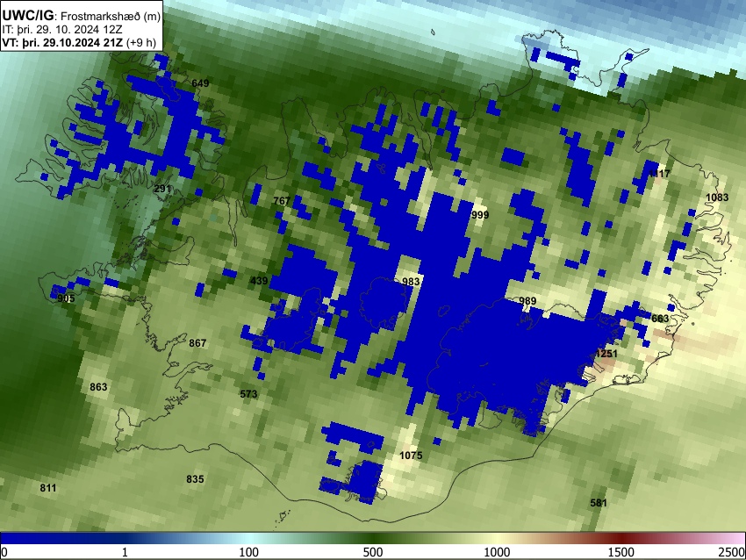Click the colorbar tick label '500'
The width and height of the screenshot is (746, 560).
[x=373, y=552]
